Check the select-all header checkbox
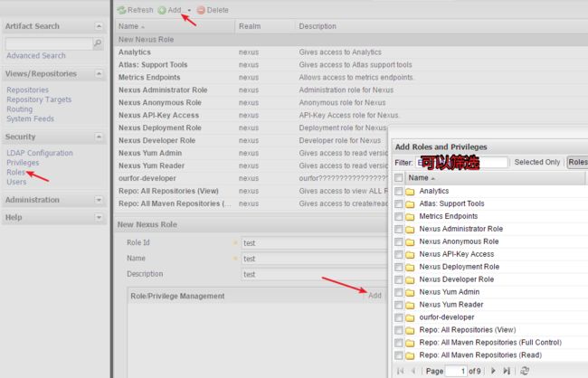The height and width of the screenshot is (378, 588). [x=399, y=178]
